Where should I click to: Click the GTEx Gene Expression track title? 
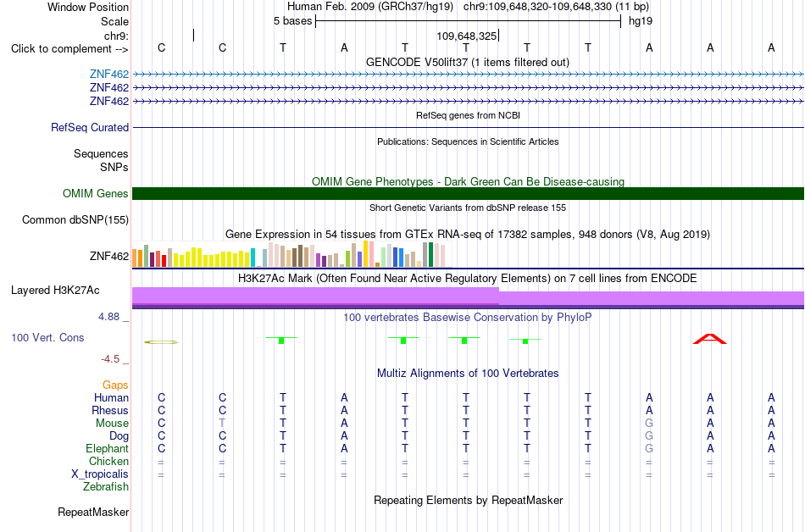[x=468, y=235]
